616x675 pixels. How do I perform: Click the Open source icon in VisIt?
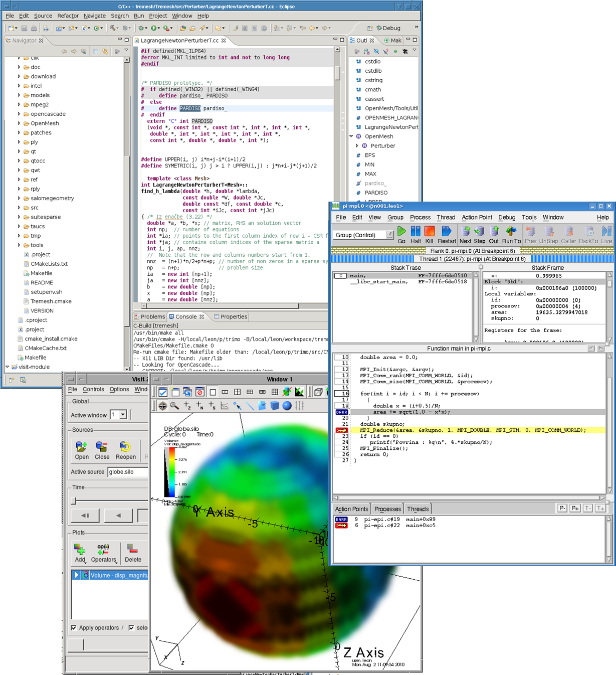pyautogui.click(x=81, y=447)
